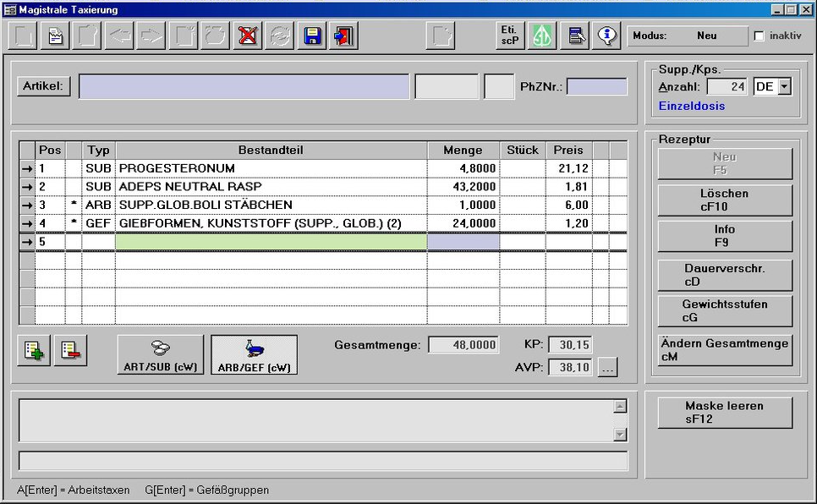Open the AVP options with the ... button
The width and height of the screenshot is (817, 504).
point(606,367)
